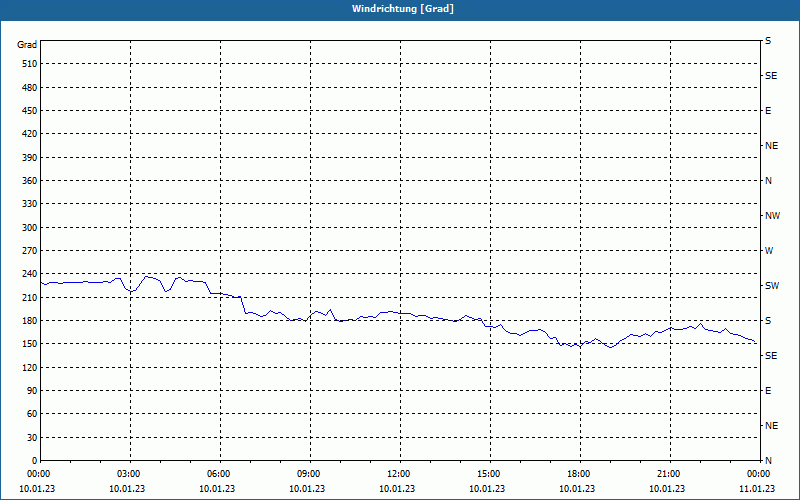Select the 390 y-axis value
Viewport: 800px width, 500px height.
[30, 158]
